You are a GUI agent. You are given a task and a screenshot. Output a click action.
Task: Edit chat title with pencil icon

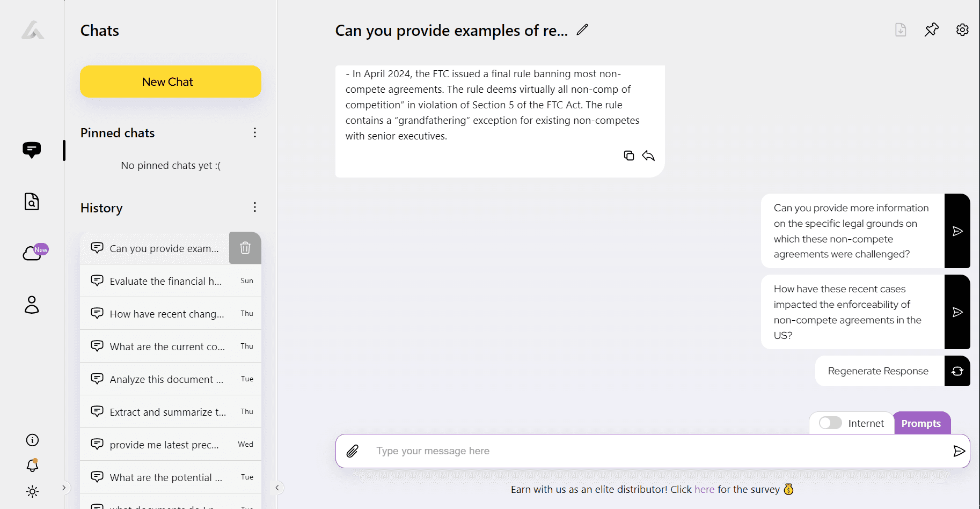coord(582,29)
